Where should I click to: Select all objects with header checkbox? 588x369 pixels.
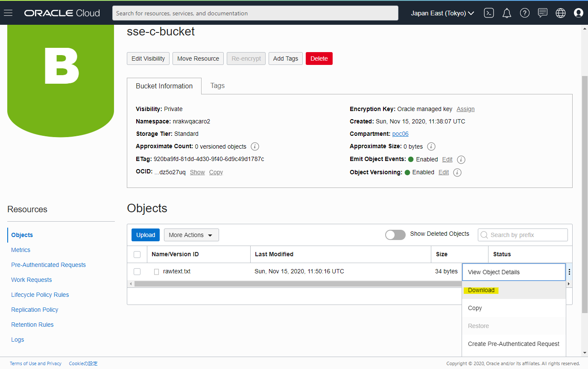pyautogui.click(x=137, y=255)
